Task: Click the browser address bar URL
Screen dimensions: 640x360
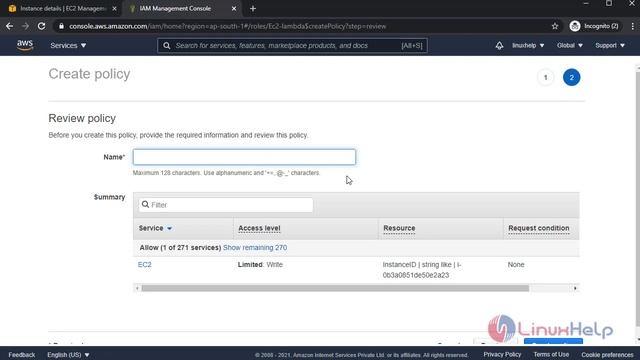Action: coord(228,26)
